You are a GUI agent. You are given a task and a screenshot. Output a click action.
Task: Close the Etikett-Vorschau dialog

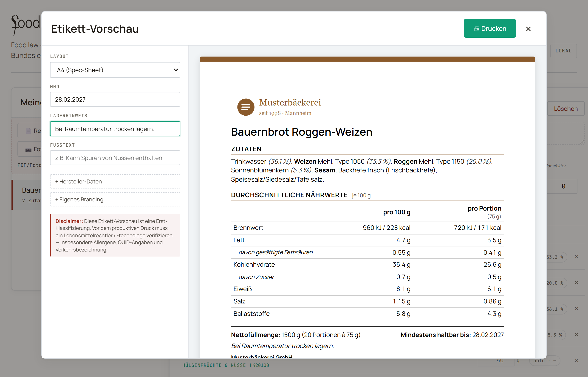click(528, 29)
